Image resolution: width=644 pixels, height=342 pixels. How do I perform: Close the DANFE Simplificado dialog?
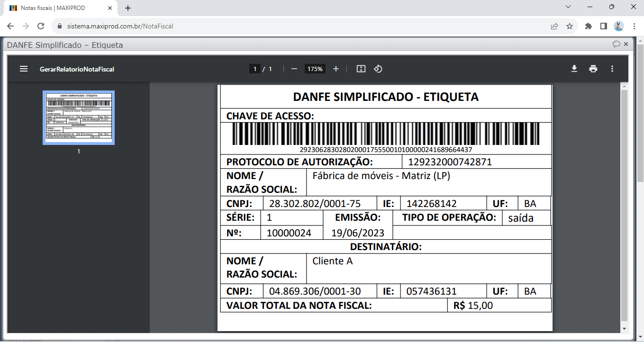[626, 44]
